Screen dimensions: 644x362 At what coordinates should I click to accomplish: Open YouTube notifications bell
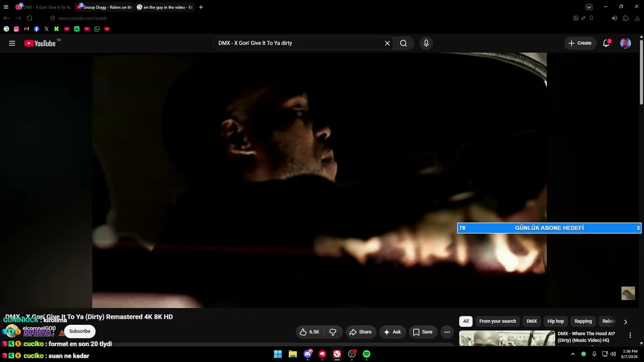[606, 43]
